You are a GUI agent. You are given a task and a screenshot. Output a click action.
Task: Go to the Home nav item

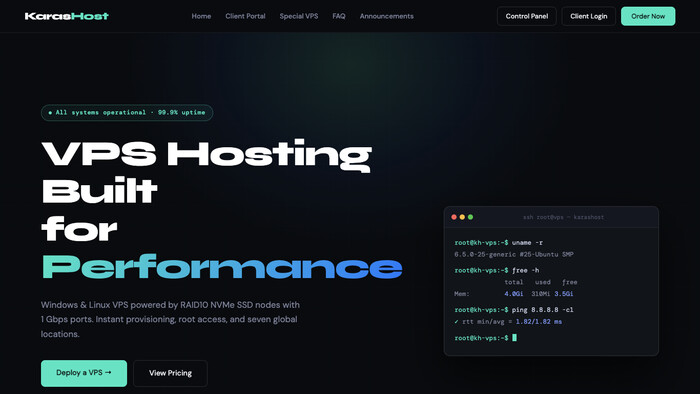(x=201, y=16)
